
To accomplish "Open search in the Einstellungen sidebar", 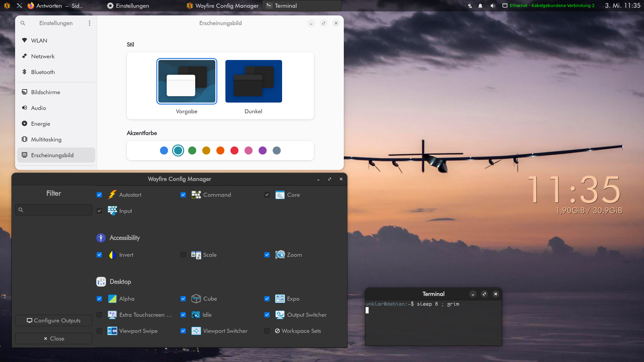I will coord(23,23).
